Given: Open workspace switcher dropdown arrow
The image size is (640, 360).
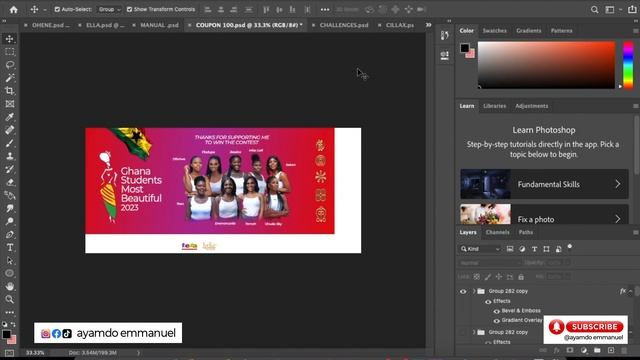Looking at the screenshot, I should point(620,9).
